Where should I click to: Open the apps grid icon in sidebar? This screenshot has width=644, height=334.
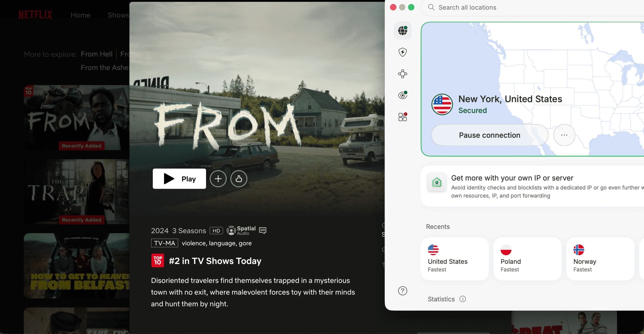(x=403, y=117)
